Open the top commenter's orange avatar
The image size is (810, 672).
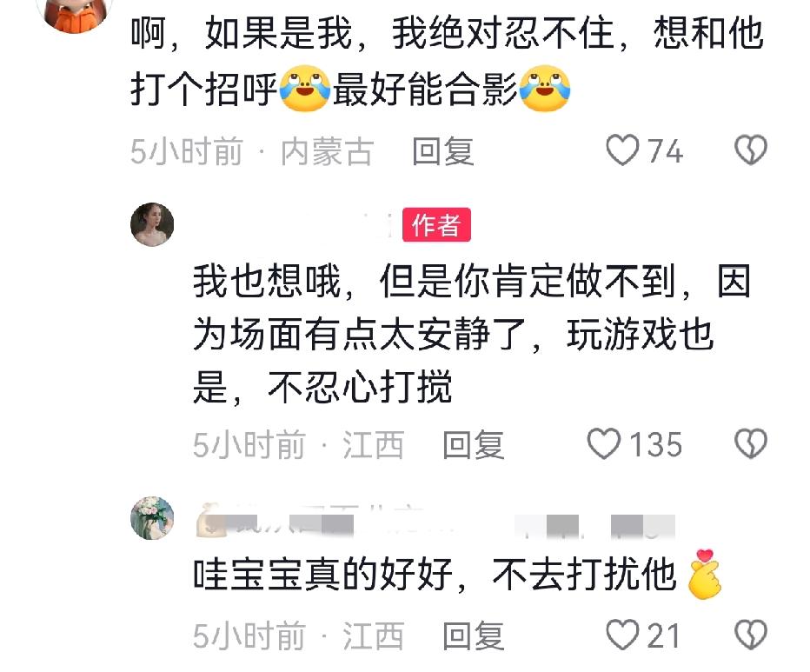point(76,13)
